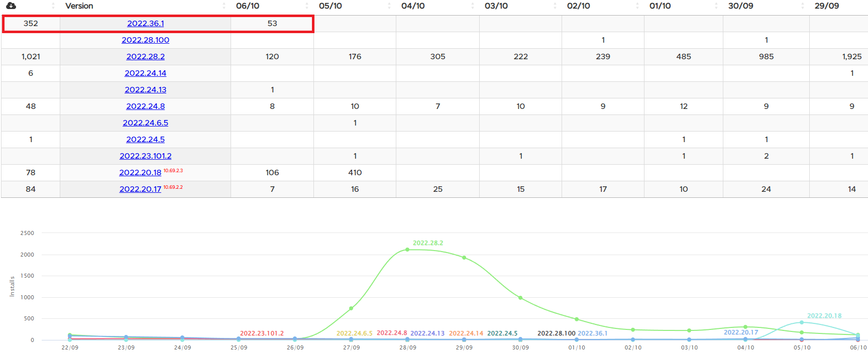Open version 2022.28.2 link
The height and width of the screenshot is (352, 868).
tap(145, 57)
